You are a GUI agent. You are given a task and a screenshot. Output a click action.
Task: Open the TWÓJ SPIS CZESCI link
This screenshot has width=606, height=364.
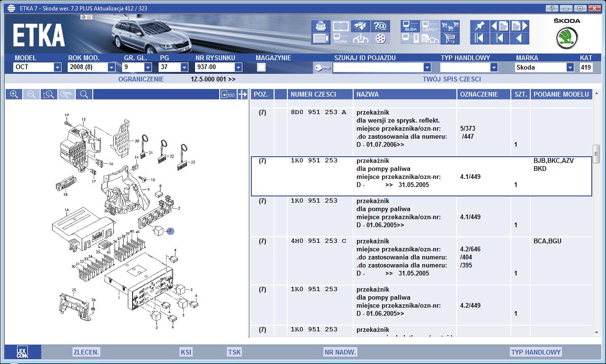click(452, 79)
